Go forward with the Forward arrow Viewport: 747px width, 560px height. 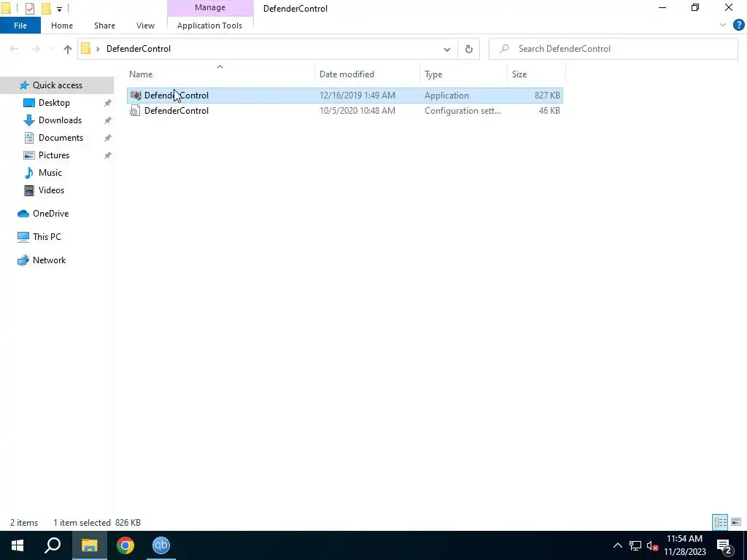(x=35, y=49)
